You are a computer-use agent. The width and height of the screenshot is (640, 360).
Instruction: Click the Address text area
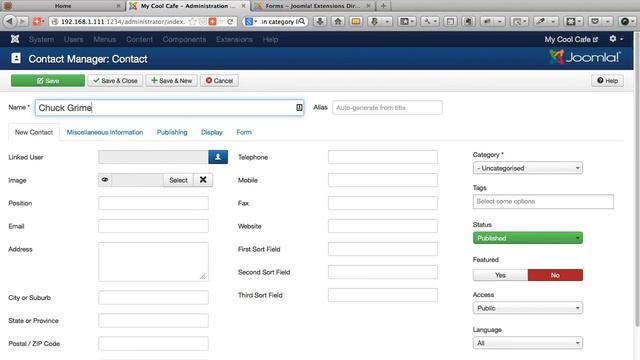click(153, 262)
